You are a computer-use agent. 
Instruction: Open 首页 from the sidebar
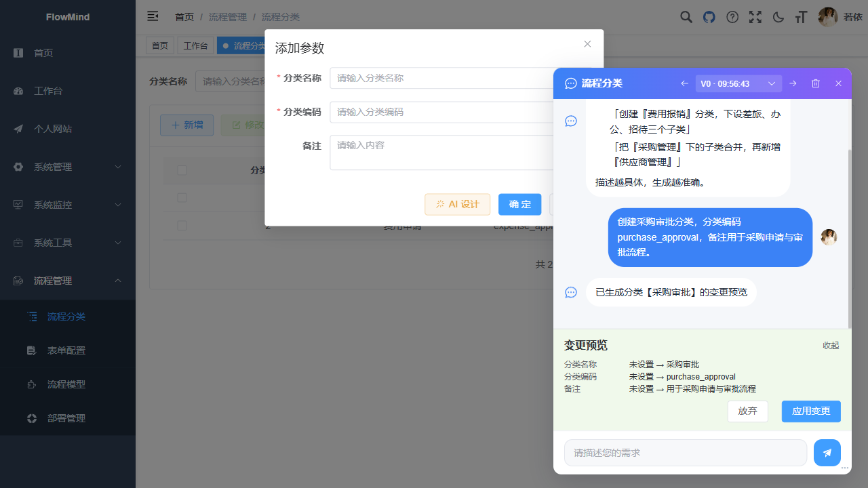point(68,53)
